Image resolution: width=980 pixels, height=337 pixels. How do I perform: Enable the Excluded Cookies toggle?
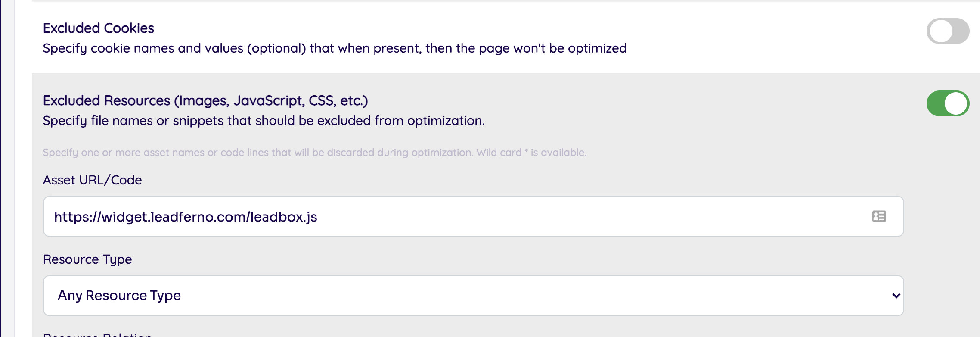point(948,31)
